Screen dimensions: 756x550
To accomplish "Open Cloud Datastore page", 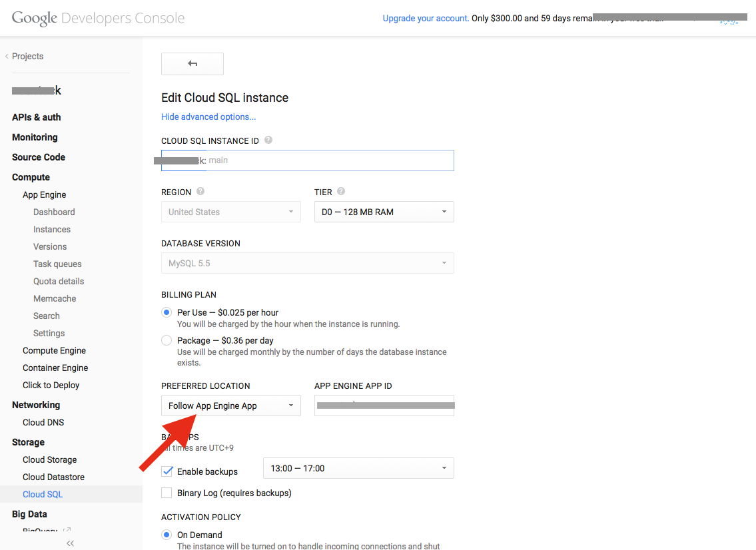I will pos(53,477).
